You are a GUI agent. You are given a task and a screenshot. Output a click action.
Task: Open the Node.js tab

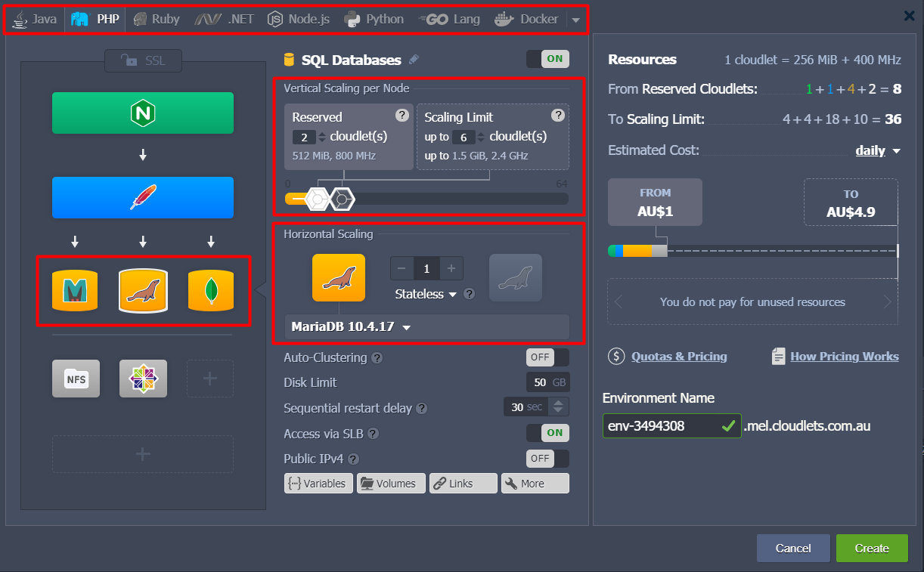(299, 20)
